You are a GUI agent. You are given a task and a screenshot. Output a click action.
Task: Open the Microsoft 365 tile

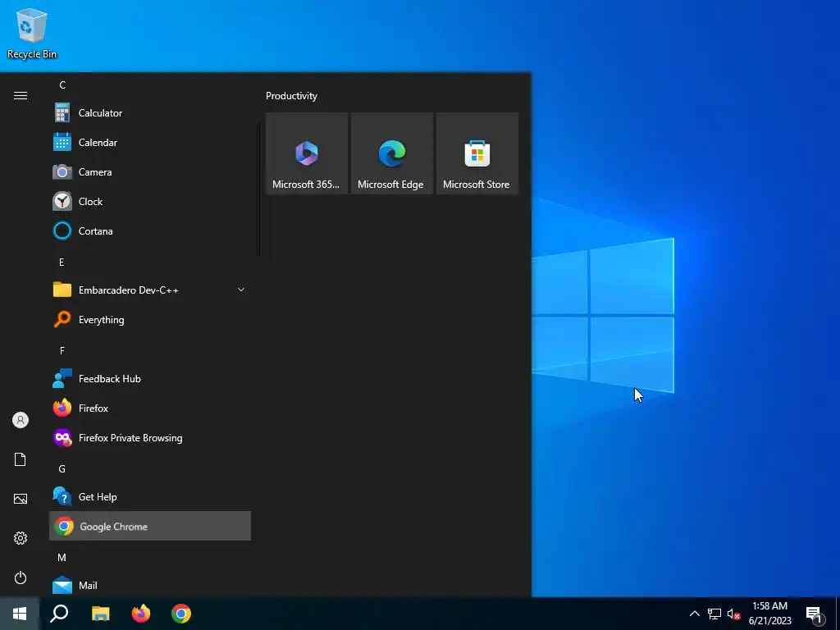pyautogui.click(x=307, y=153)
